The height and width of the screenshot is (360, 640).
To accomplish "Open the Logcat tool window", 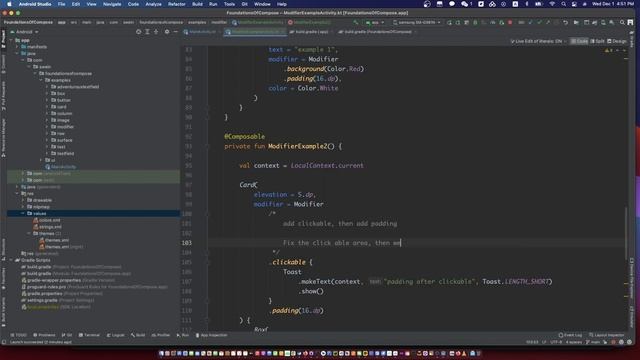I will point(116,335).
